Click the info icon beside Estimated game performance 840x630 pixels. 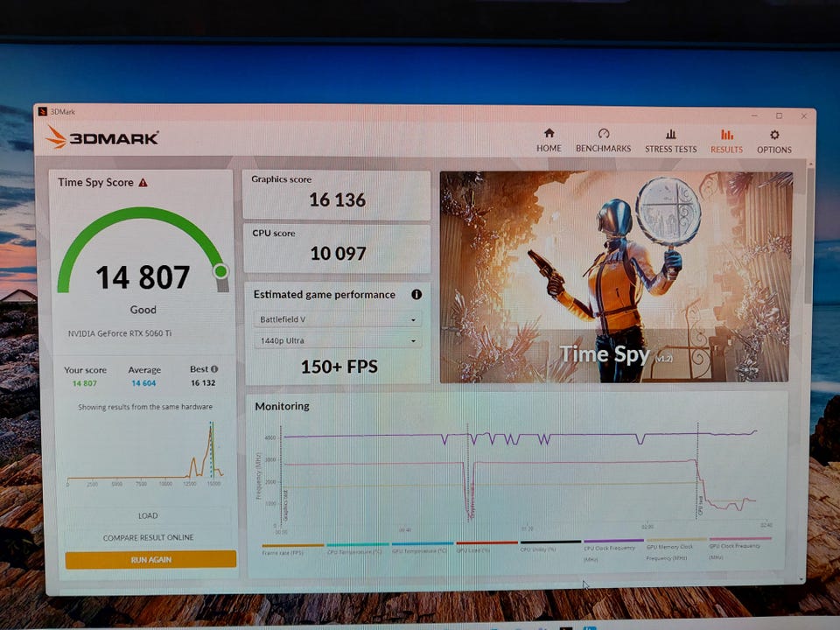coord(416,294)
